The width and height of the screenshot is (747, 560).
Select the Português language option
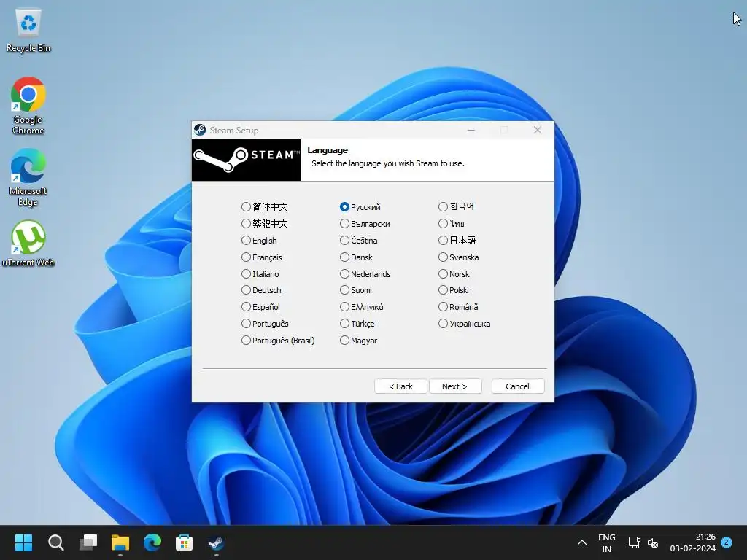[x=265, y=323]
